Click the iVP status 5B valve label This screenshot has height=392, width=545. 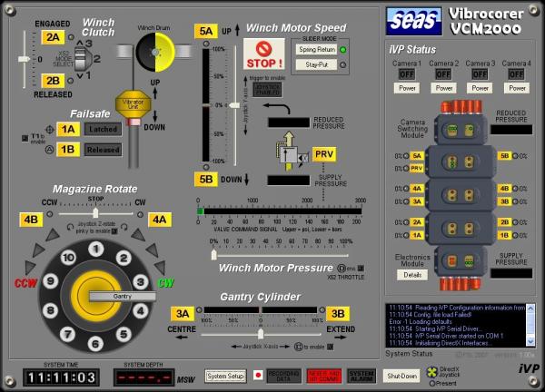pyautogui.click(x=505, y=156)
